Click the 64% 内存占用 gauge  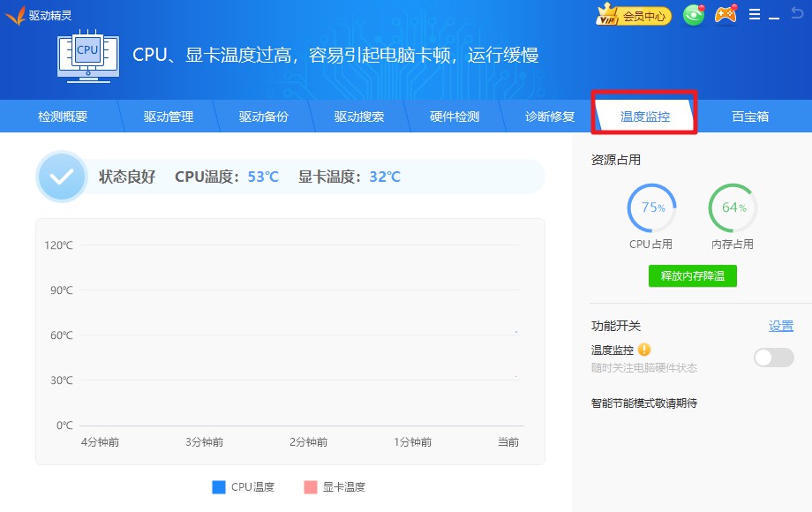[733, 207]
